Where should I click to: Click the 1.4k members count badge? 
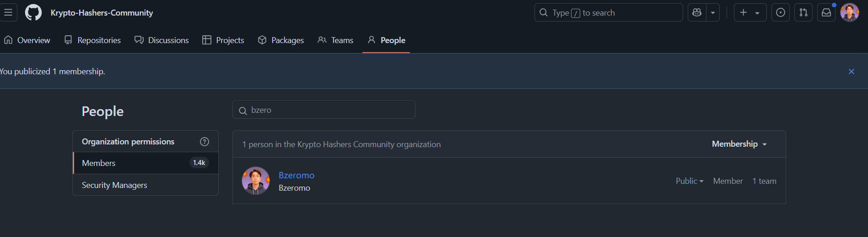click(x=199, y=163)
